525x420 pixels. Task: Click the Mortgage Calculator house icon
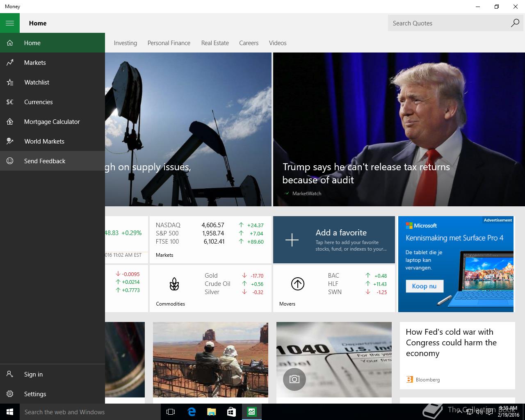[10, 121]
